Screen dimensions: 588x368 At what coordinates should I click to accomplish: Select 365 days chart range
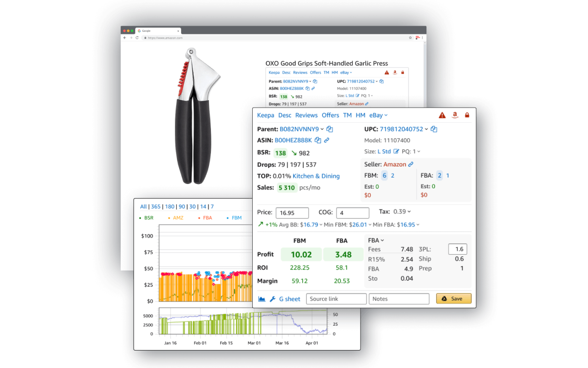156,207
